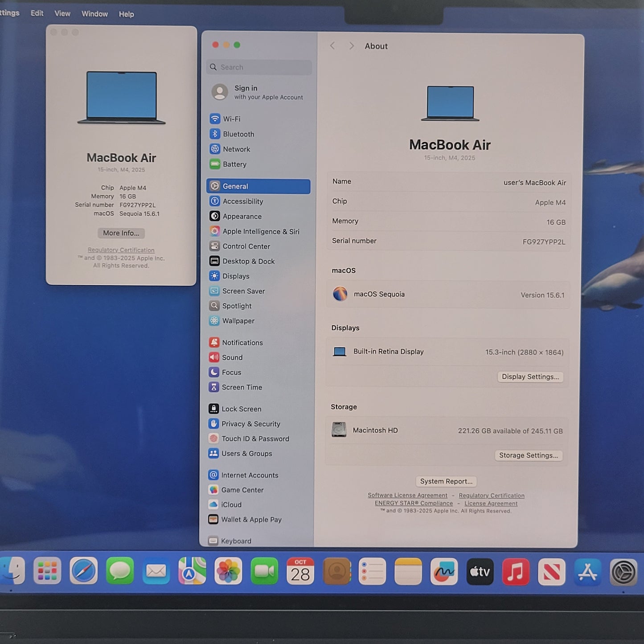This screenshot has width=644, height=644.
Task: Click the back navigation chevron
Action: [x=332, y=46]
